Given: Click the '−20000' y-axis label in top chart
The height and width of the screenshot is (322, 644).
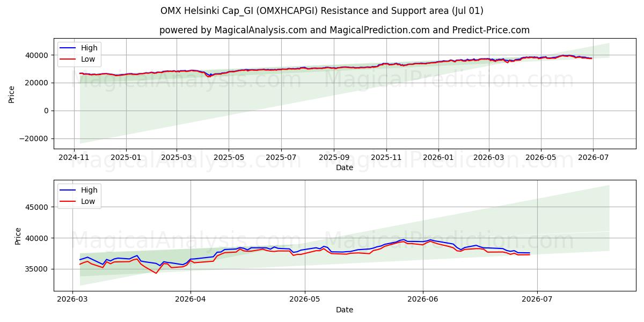Looking at the screenshot, I should [34, 138].
